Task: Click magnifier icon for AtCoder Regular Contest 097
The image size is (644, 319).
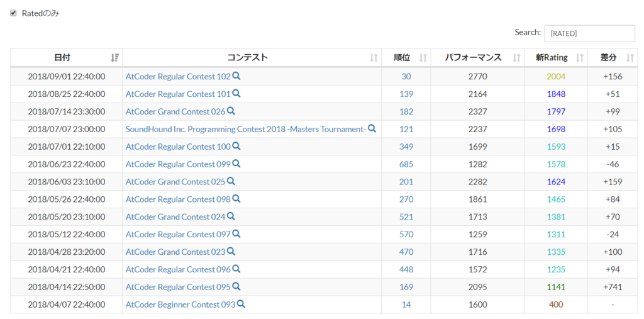Action: 236,233
